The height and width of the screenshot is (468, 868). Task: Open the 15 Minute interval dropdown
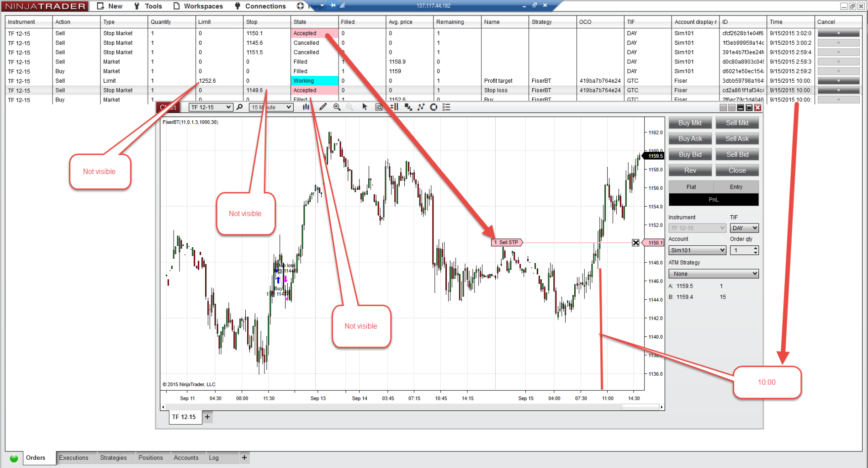pos(271,107)
